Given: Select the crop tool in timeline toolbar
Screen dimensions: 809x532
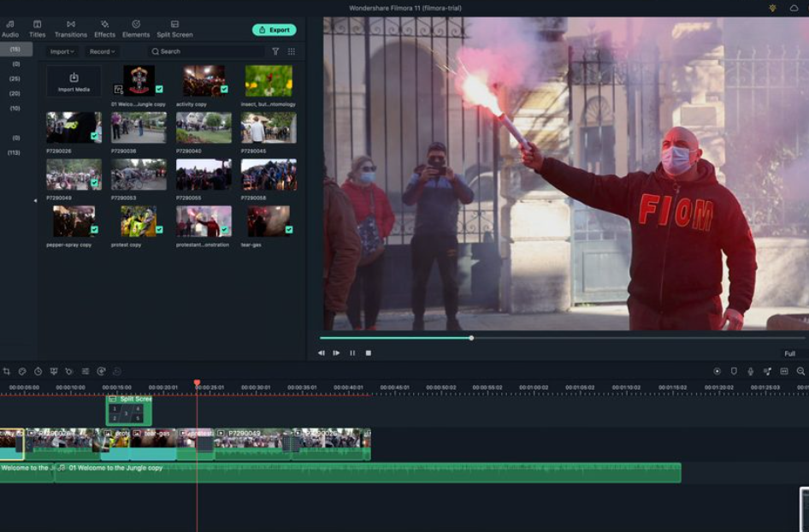Looking at the screenshot, I should [7, 371].
